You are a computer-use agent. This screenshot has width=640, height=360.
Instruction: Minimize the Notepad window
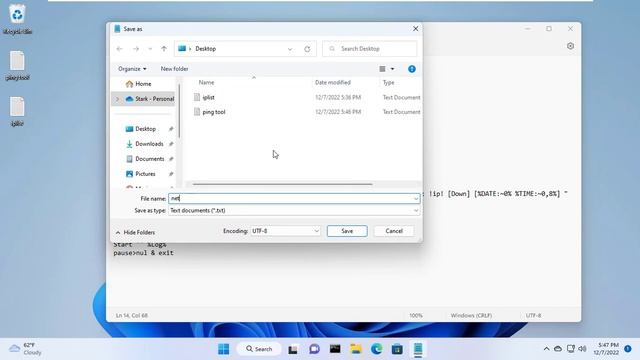[528, 29]
